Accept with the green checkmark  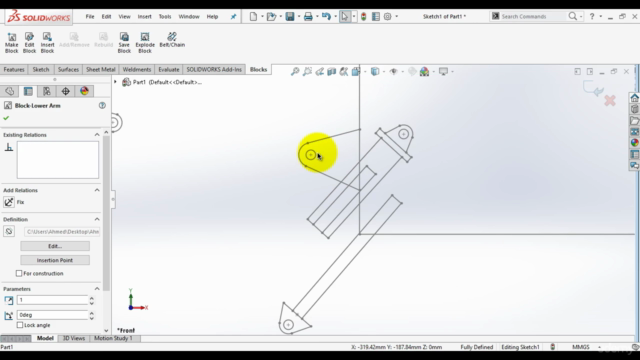[6, 118]
